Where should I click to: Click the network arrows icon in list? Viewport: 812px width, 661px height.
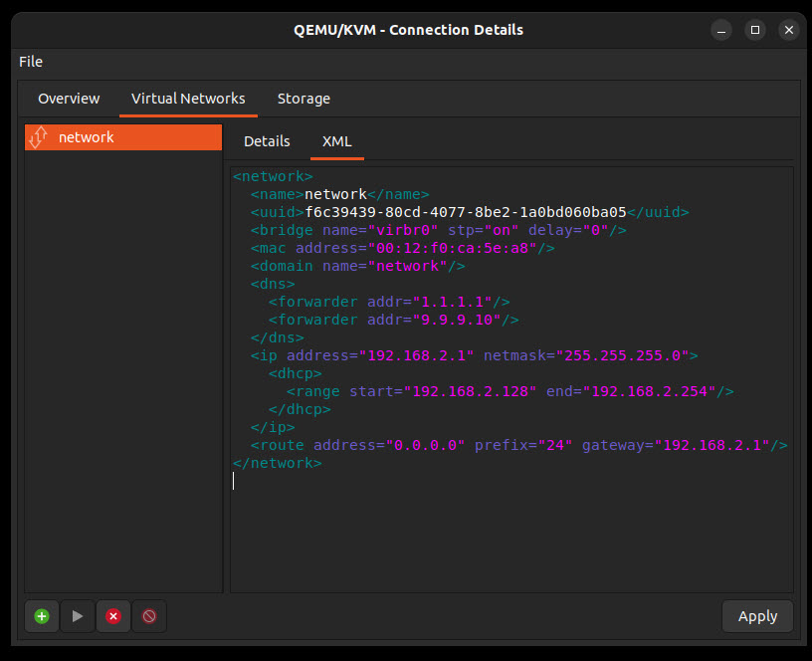(x=38, y=137)
